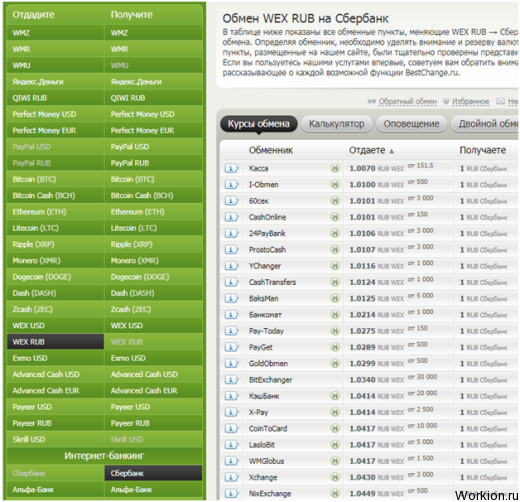Click minimum 'от 30 000' amount text
Screen dimensions: 520x502
[422, 377]
